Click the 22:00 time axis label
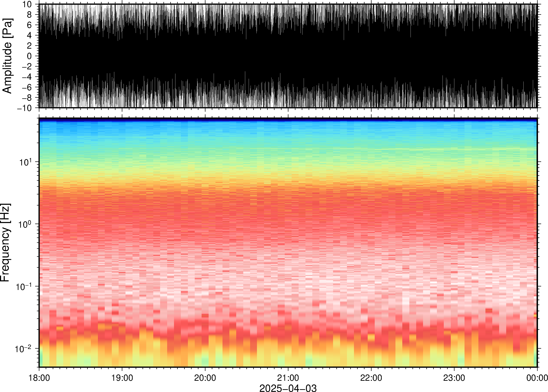This screenshot has width=548, height=392. (x=371, y=378)
